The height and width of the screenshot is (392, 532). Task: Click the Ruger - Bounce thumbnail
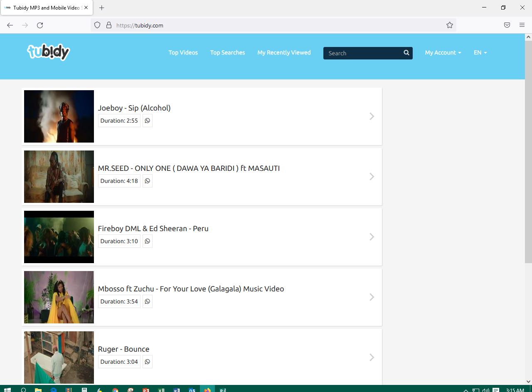click(59, 357)
